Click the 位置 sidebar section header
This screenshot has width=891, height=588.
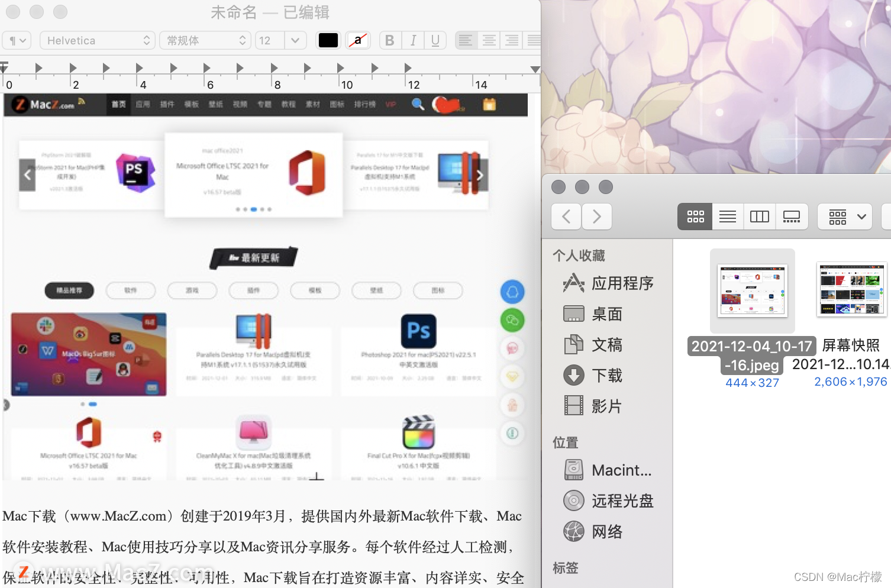tap(565, 442)
